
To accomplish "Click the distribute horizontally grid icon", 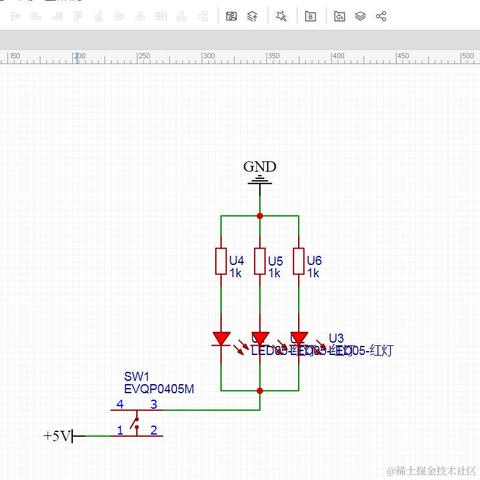I will (x=161, y=16).
